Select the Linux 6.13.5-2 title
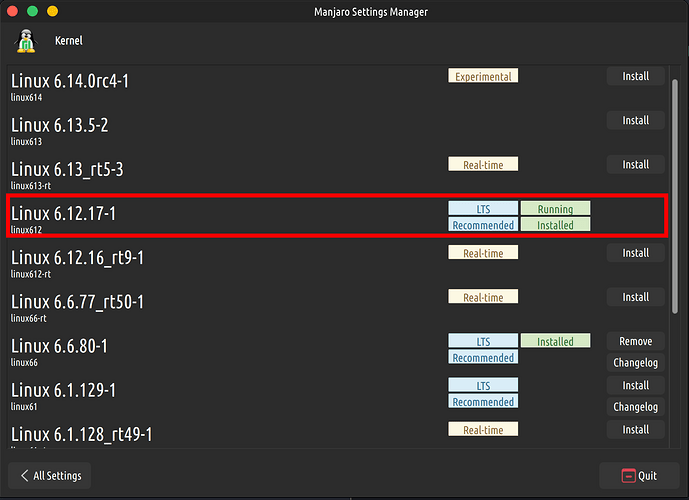Viewport: 689px width, 500px height. tap(59, 125)
